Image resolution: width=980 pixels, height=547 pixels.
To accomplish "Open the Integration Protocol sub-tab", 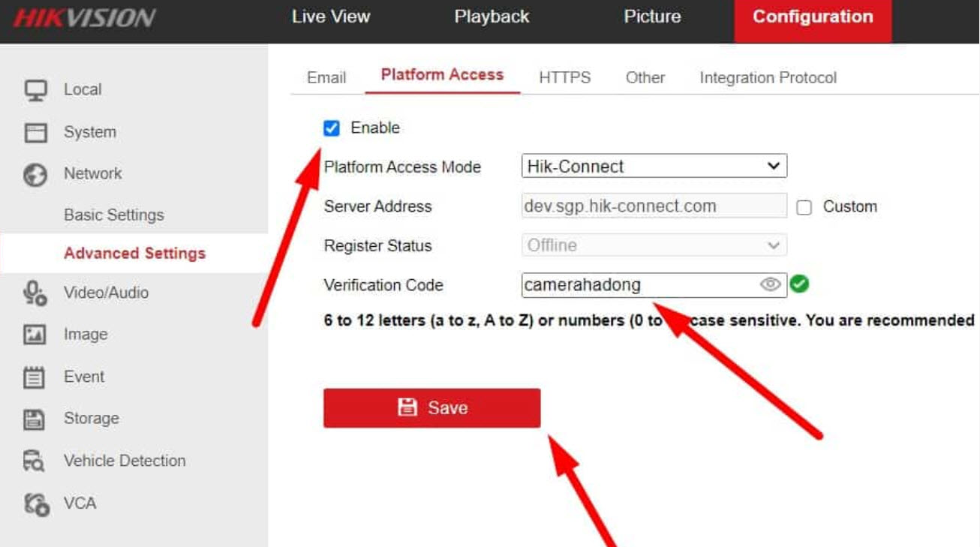I will (768, 77).
